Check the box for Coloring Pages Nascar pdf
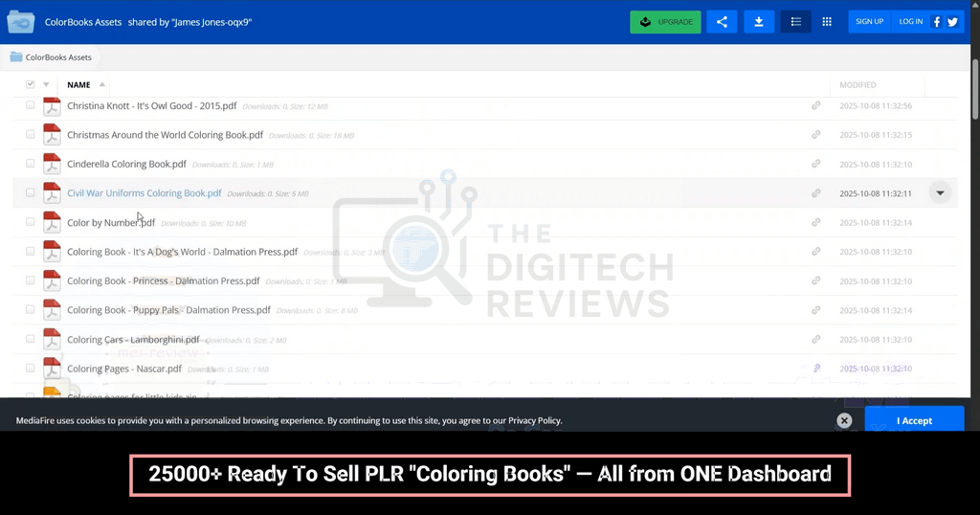 coord(30,369)
